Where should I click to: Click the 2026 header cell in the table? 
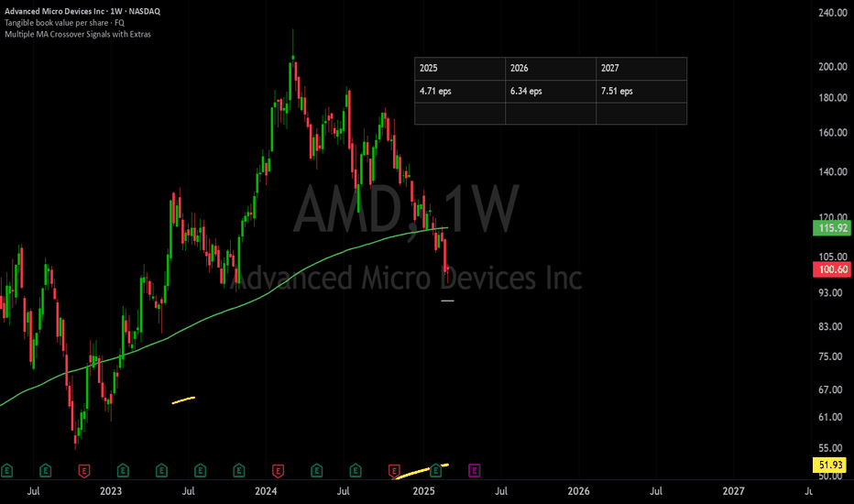551,68
